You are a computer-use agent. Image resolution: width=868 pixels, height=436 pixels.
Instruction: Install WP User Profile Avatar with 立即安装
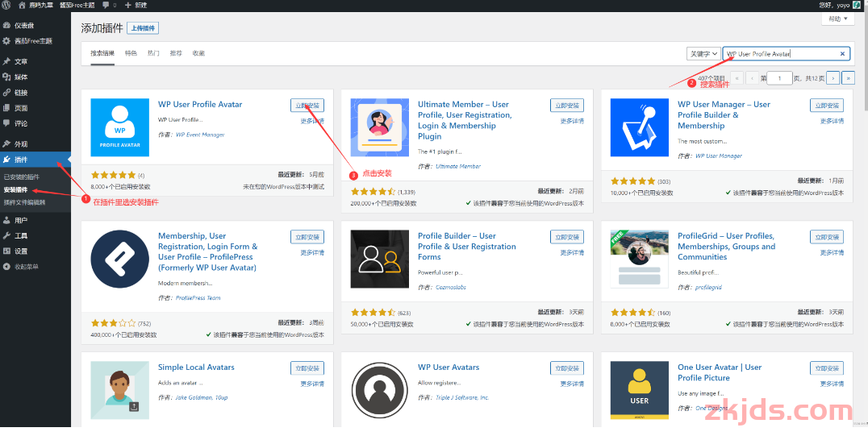[307, 105]
